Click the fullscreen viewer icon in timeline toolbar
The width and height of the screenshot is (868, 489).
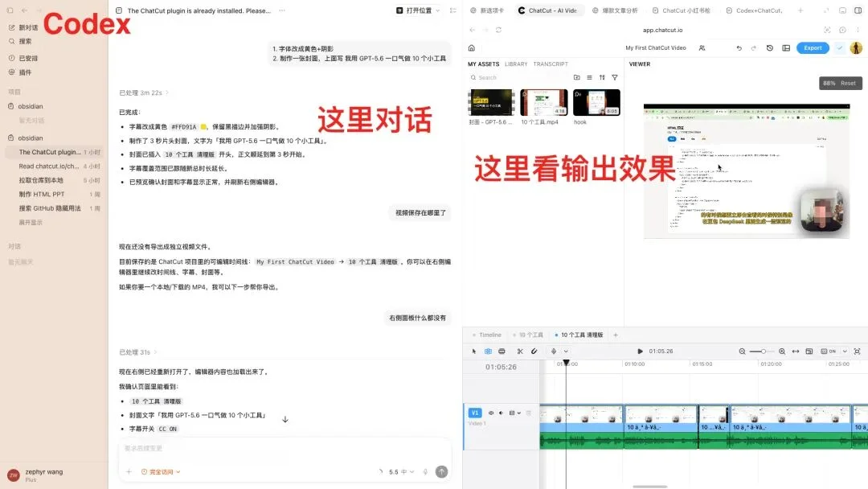(857, 351)
